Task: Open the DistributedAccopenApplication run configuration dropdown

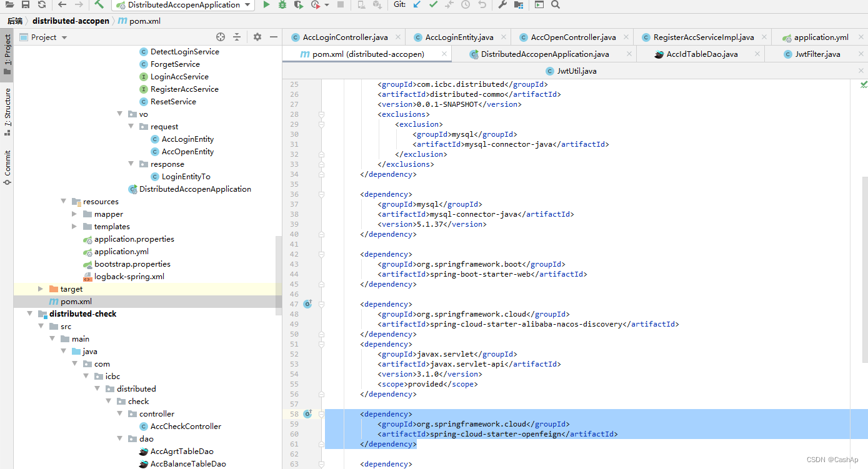Action: (183, 5)
